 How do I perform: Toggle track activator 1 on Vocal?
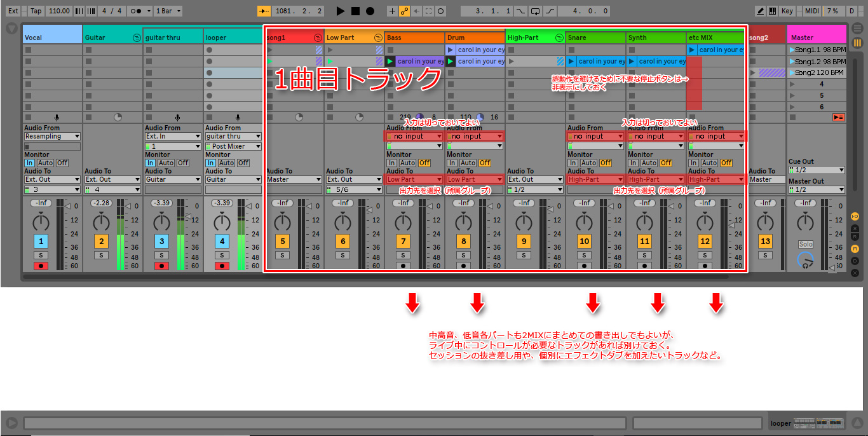click(x=41, y=241)
